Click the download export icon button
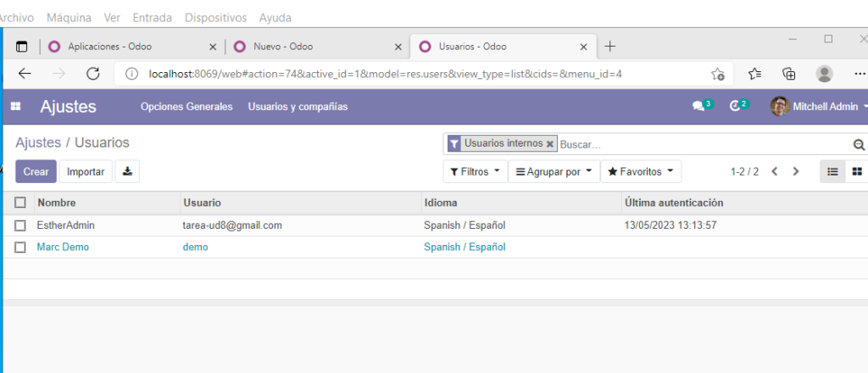 click(127, 171)
